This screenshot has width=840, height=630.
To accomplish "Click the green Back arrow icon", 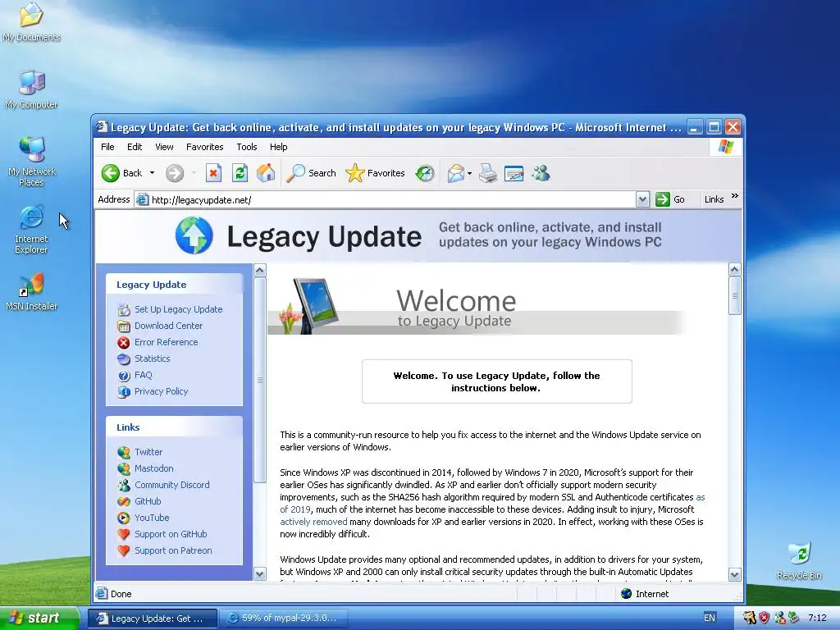I will [111, 173].
